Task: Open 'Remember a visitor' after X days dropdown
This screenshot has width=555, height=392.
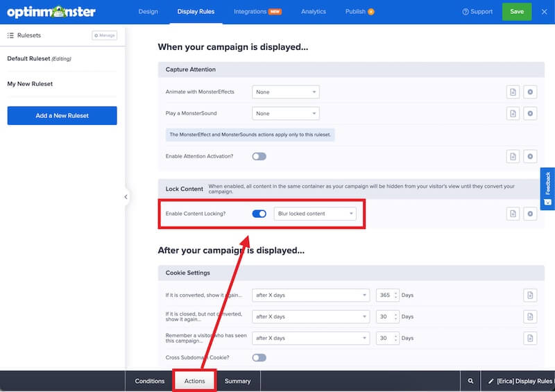Action: coord(311,338)
